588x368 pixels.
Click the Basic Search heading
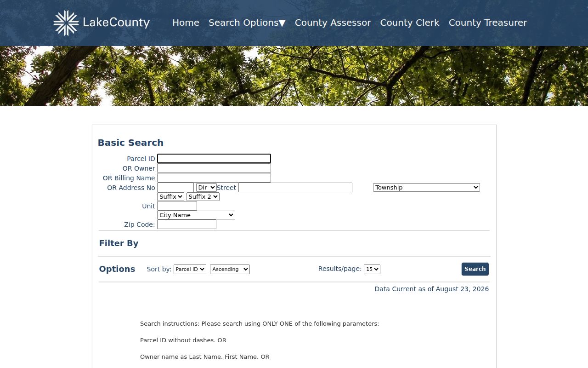tap(130, 143)
